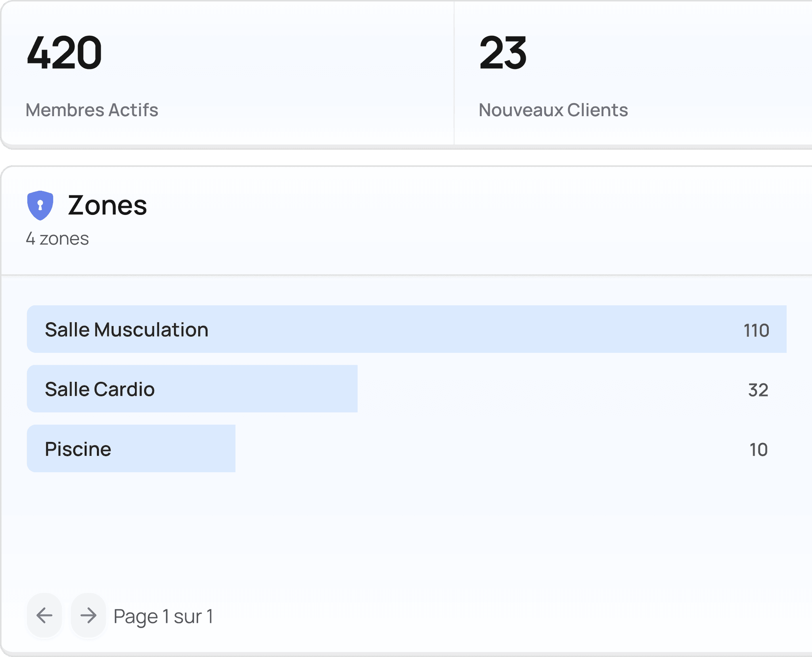
Task: Click the value 420 on the stats card
Action: pyautogui.click(x=64, y=52)
